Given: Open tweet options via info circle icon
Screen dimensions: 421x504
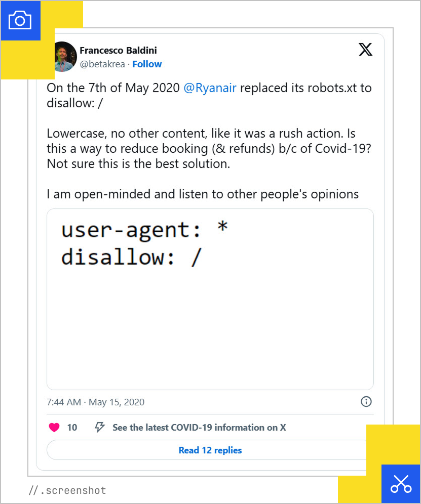Looking at the screenshot, I should (366, 402).
